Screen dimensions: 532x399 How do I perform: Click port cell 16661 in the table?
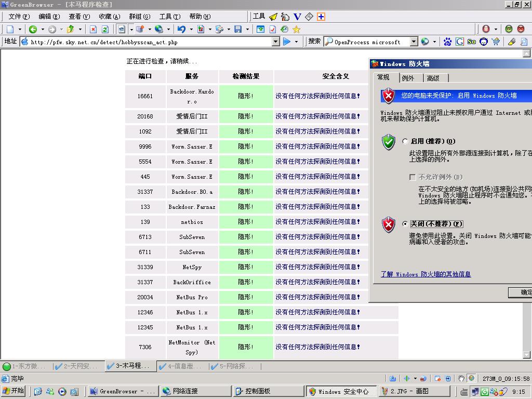145,96
